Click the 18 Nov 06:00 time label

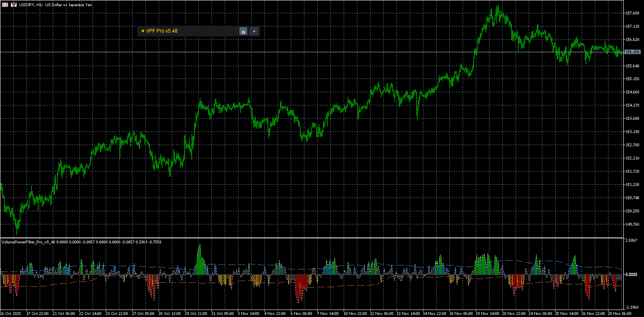pyautogui.click(x=461, y=314)
